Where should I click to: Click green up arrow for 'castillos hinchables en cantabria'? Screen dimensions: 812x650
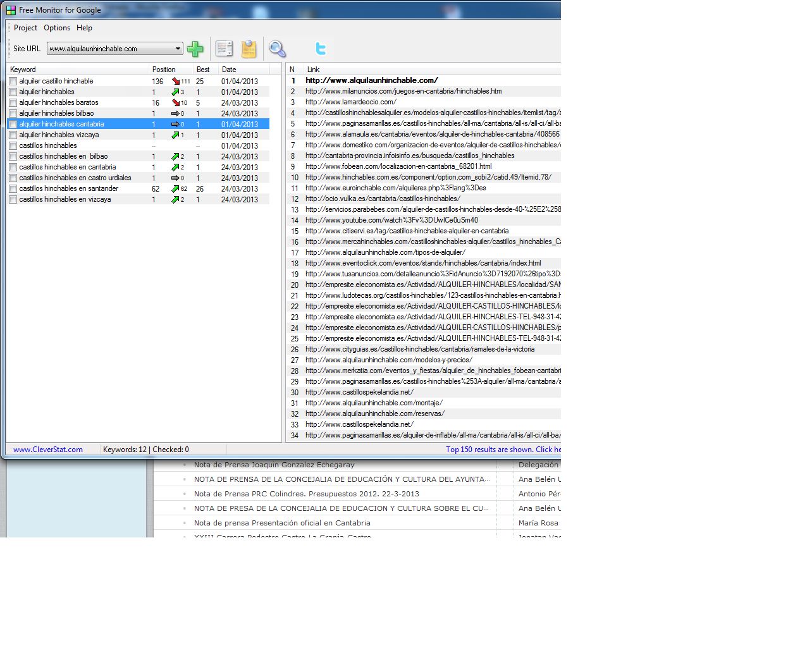(x=176, y=167)
